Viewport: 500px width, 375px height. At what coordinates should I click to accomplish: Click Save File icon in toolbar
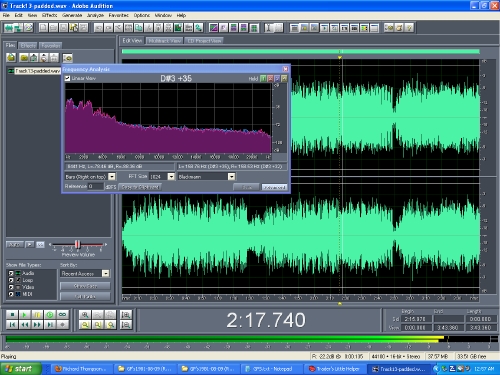(x=63, y=28)
